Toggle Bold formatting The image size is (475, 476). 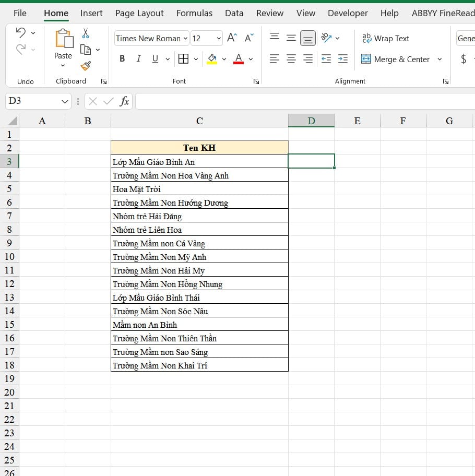tap(122, 59)
